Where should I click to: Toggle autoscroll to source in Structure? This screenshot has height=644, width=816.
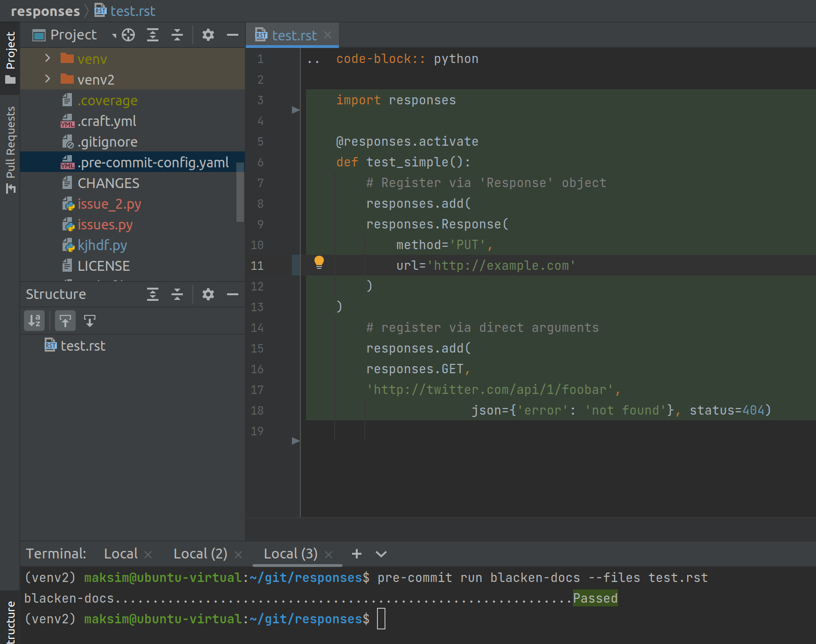click(x=65, y=321)
